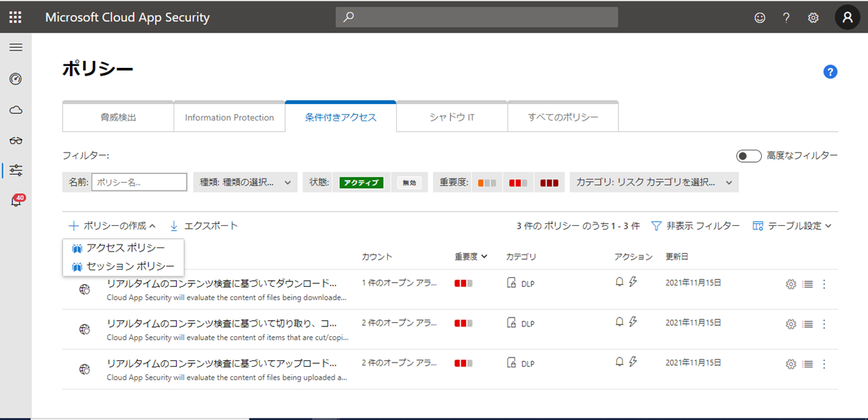Screen dimensions: 868x420
Task: Click severity indicator of download policy row
Action: 463,283
